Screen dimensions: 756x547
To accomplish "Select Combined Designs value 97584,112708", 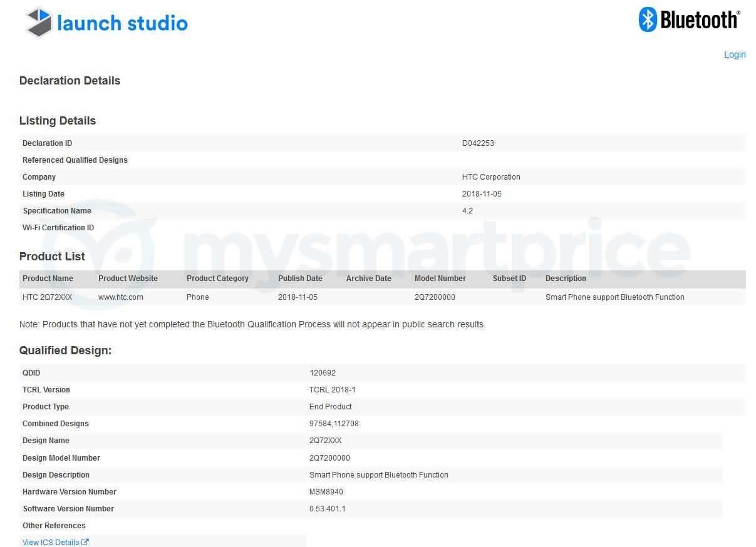I will pos(334,424).
